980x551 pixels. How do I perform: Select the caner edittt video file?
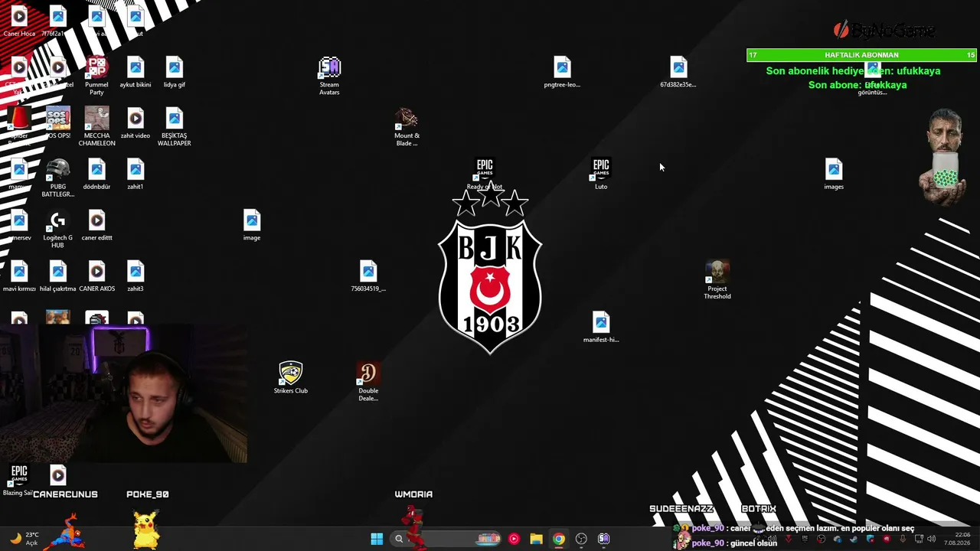pos(96,226)
